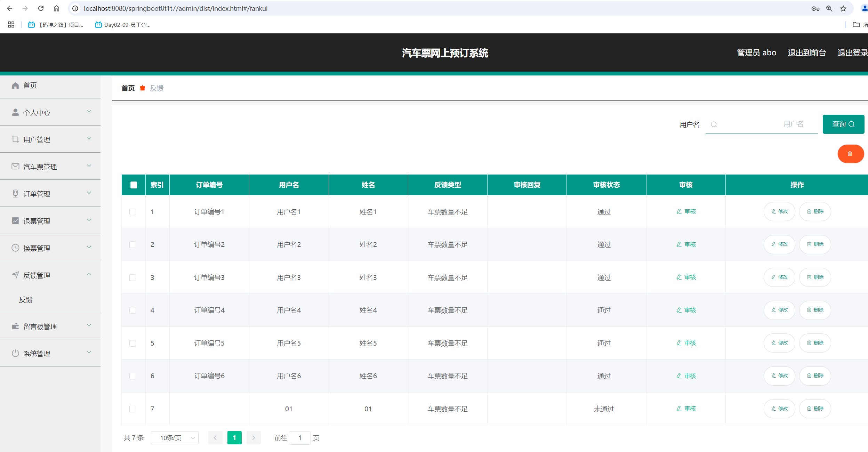This screenshot has width=868, height=452.
Task: Click the 前往 page number input field
Action: coord(300,438)
